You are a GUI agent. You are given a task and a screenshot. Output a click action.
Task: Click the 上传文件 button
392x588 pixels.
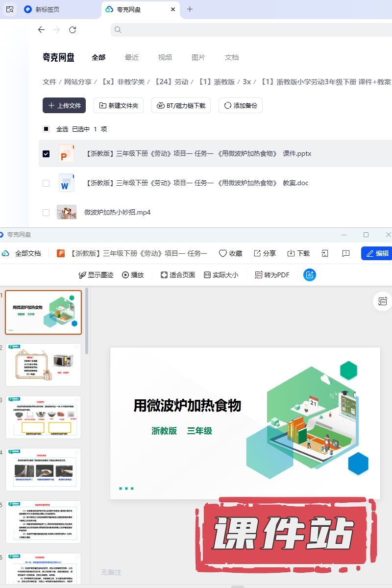(x=64, y=105)
